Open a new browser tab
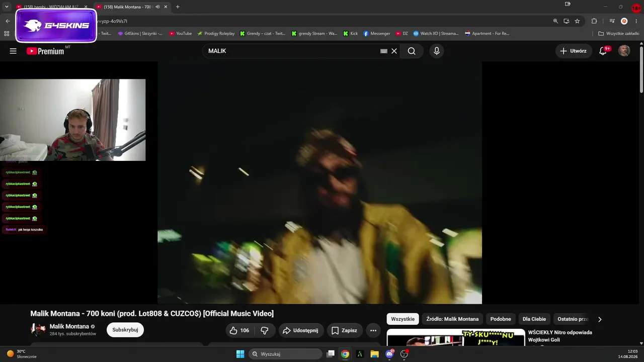644x362 pixels. pyautogui.click(x=178, y=7)
